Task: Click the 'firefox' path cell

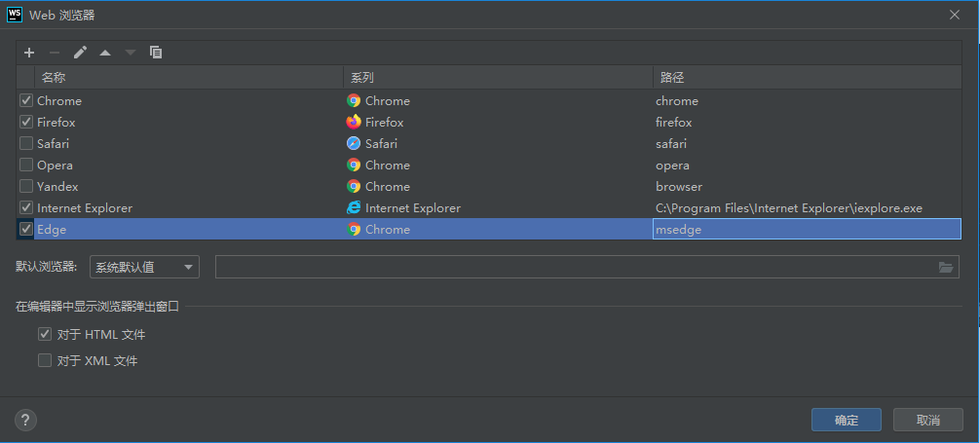Action: coord(808,122)
